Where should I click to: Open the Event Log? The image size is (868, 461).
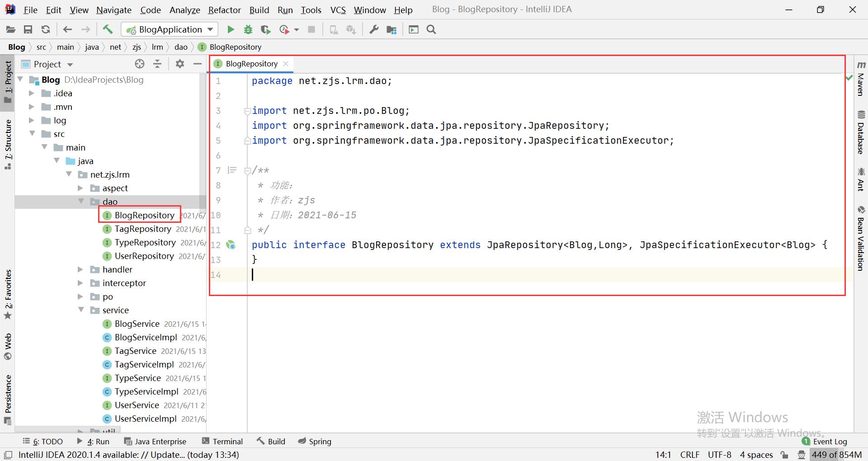825,442
